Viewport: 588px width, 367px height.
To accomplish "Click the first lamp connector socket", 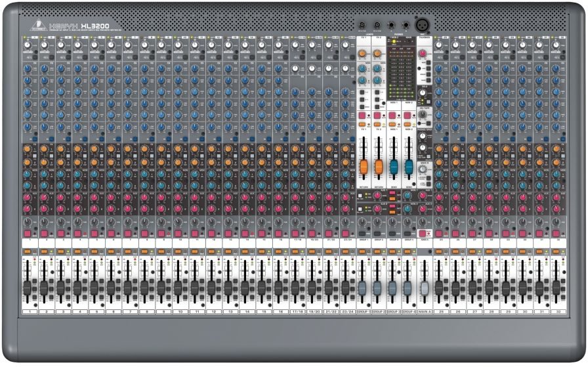I will click(x=362, y=26).
